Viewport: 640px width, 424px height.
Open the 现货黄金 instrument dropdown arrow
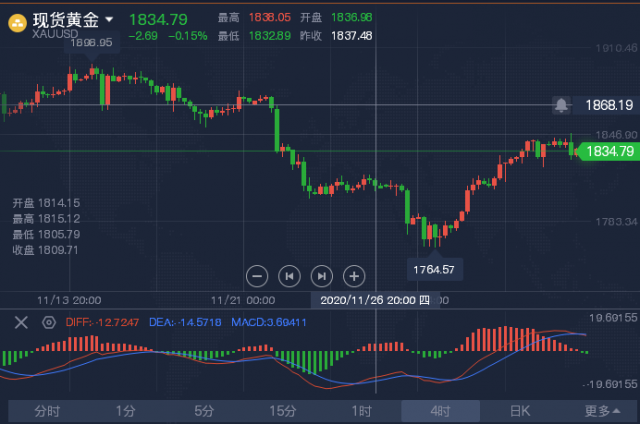pos(109,19)
